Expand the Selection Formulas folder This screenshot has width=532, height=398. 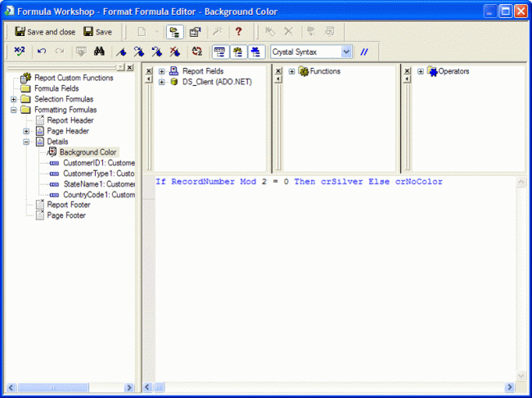(x=14, y=99)
